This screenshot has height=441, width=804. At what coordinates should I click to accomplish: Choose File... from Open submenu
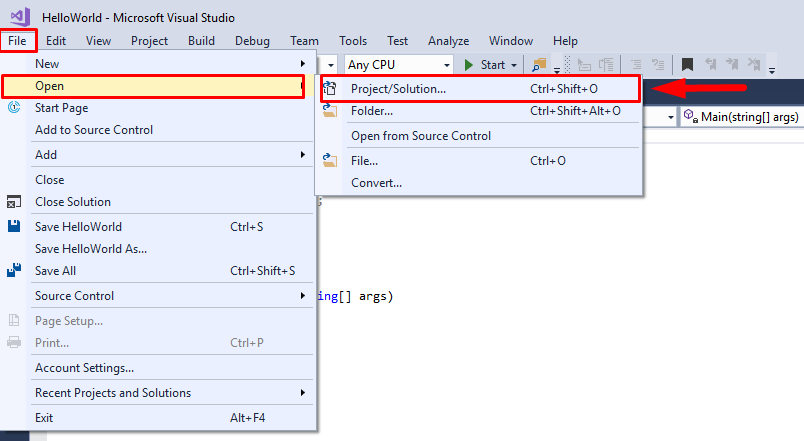479,161
